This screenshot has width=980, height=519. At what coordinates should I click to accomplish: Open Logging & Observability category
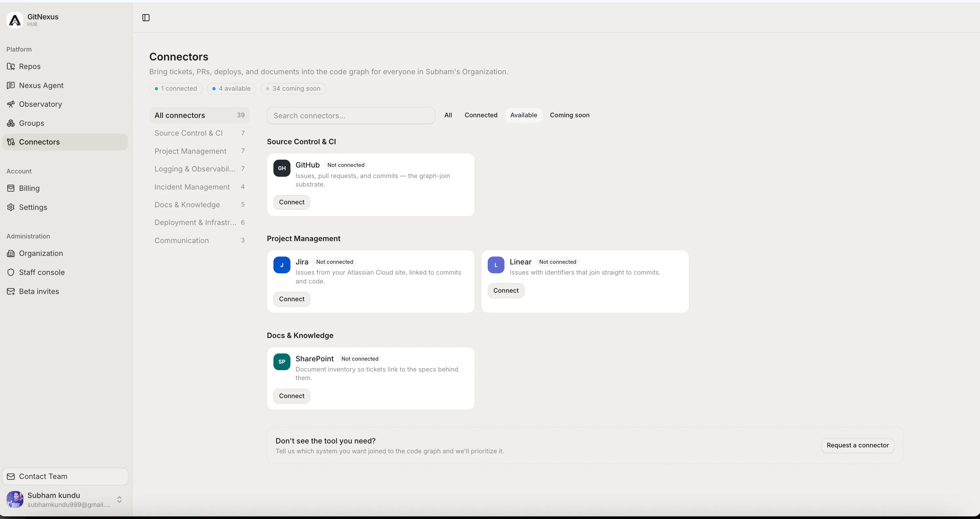pos(200,169)
